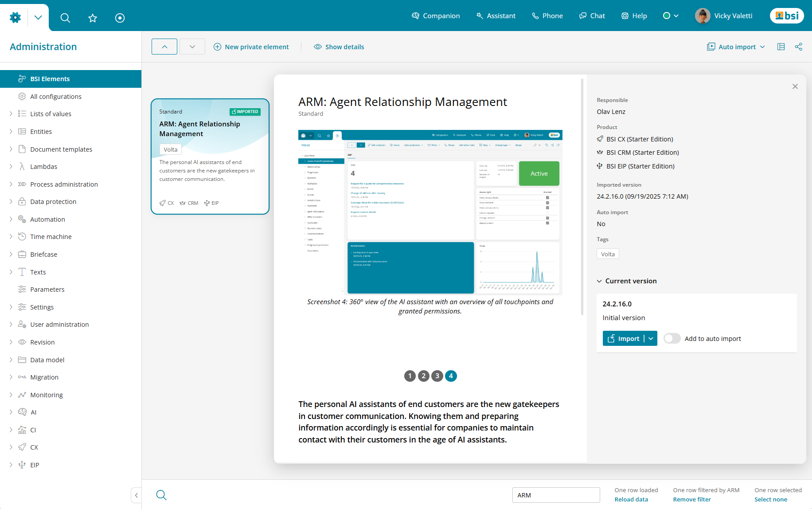812x509 pixels.
Task: Select All configurations in sidebar
Action: point(56,96)
